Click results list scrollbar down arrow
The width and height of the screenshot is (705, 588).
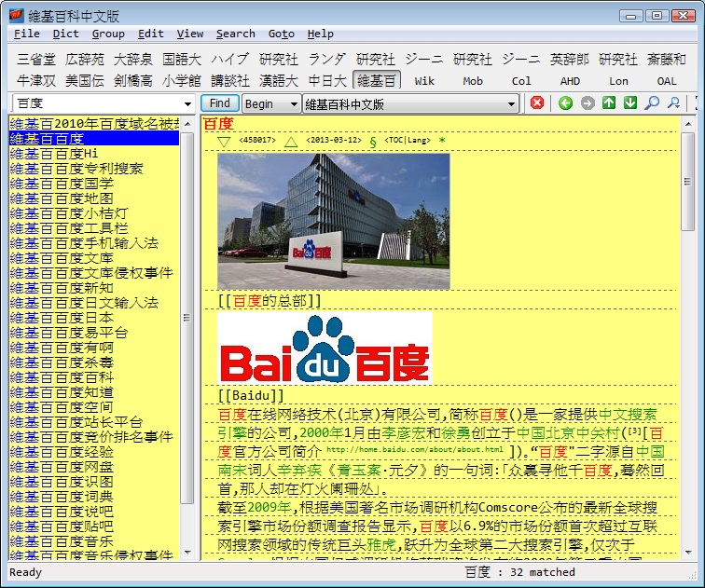187,553
